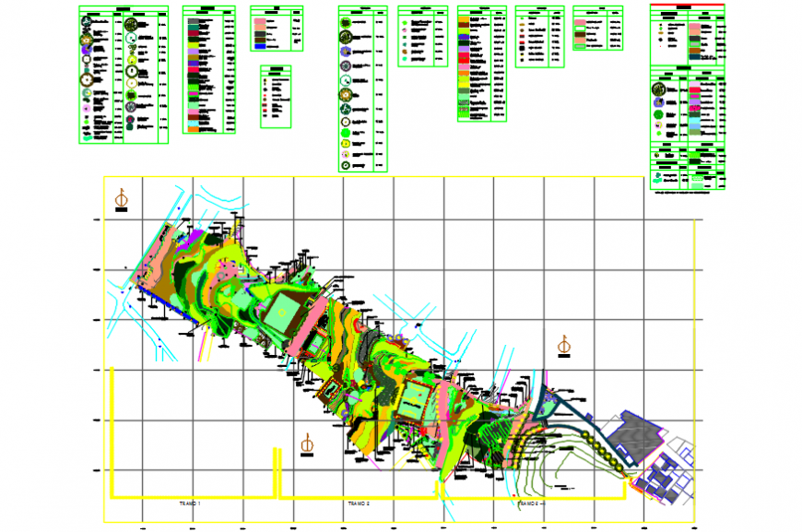Click the TRAMO 1 label at the bottom of the plan
802x532 pixels.
pyautogui.click(x=191, y=502)
